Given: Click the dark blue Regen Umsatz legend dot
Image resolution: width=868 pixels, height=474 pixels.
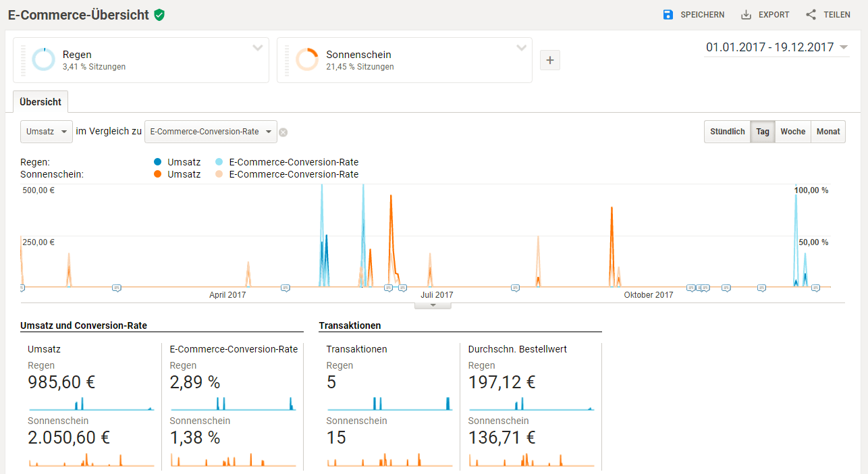Looking at the screenshot, I should [x=158, y=162].
